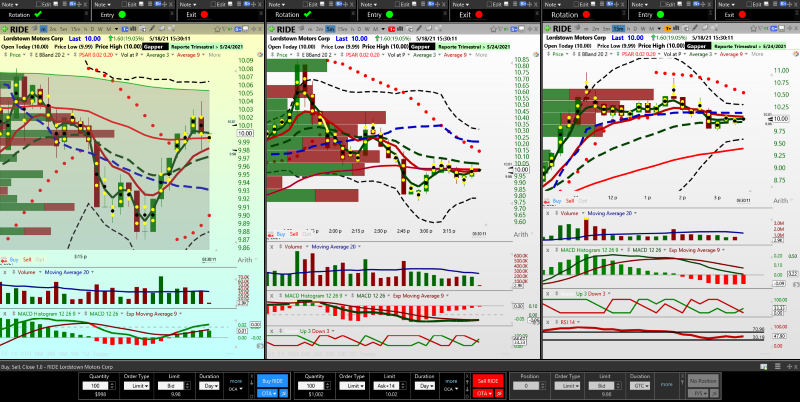Image resolution: width=800 pixels, height=402 pixels.
Task: Select the pencil drawing tool in right chart
Action: (694, 28)
